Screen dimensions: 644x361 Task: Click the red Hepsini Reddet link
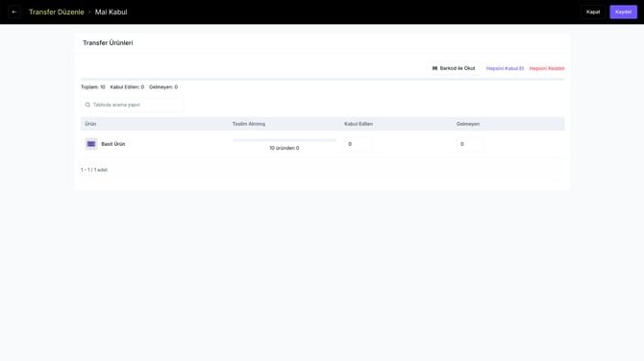[547, 68]
